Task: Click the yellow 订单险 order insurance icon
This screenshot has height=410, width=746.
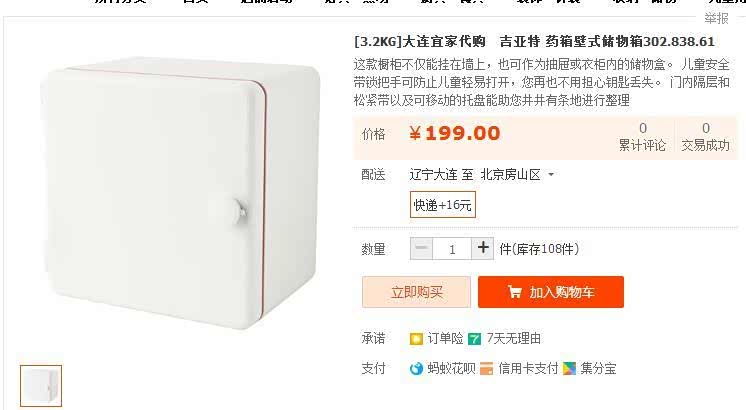Action: pyautogui.click(x=416, y=339)
